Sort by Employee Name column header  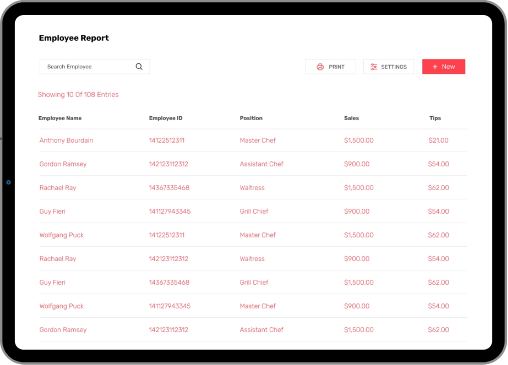click(x=60, y=118)
